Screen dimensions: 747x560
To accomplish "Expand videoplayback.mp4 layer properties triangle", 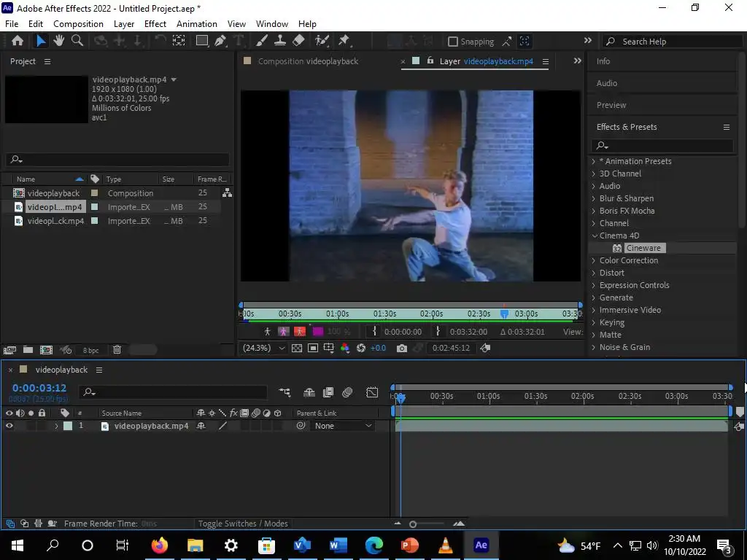I will [56, 426].
